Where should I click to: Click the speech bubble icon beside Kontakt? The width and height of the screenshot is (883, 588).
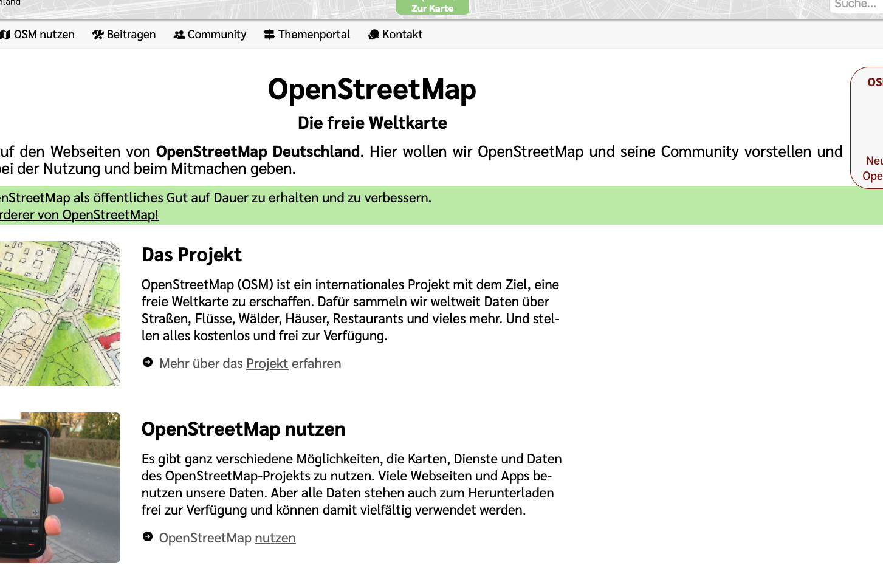[x=374, y=35]
